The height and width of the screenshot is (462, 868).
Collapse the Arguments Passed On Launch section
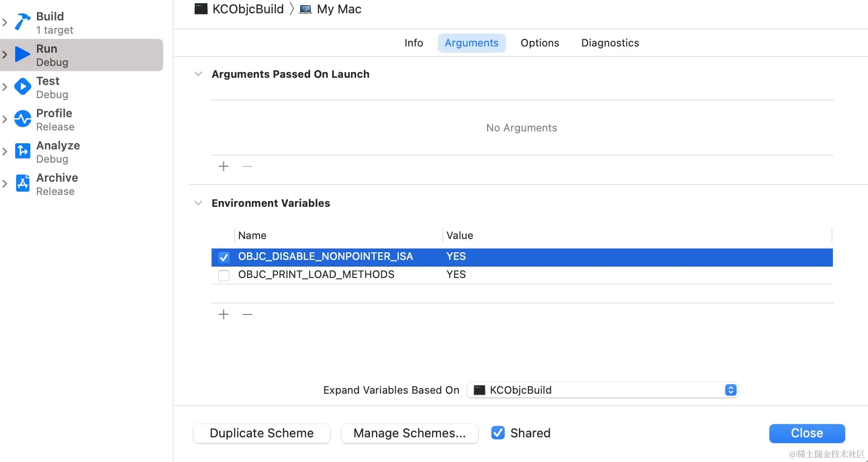click(x=198, y=74)
